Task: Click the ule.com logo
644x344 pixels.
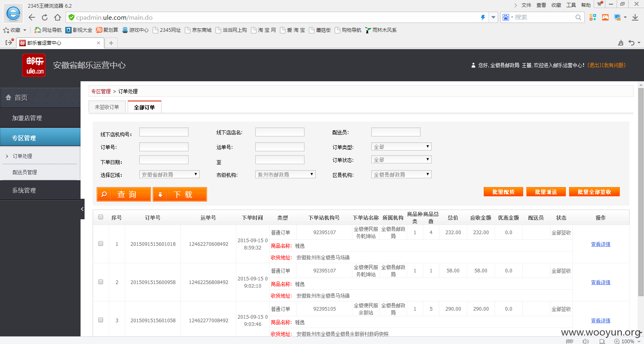Action: (x=34, y=65)
